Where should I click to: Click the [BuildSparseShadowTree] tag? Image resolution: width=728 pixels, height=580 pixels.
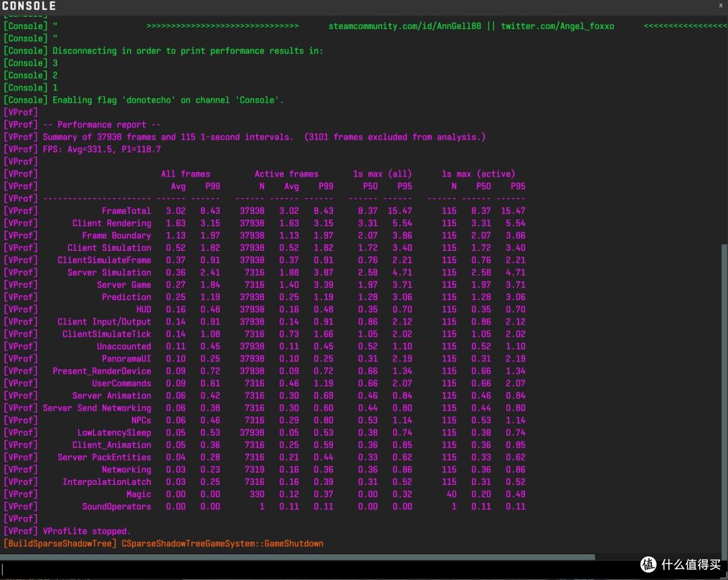tap(60, 544)
